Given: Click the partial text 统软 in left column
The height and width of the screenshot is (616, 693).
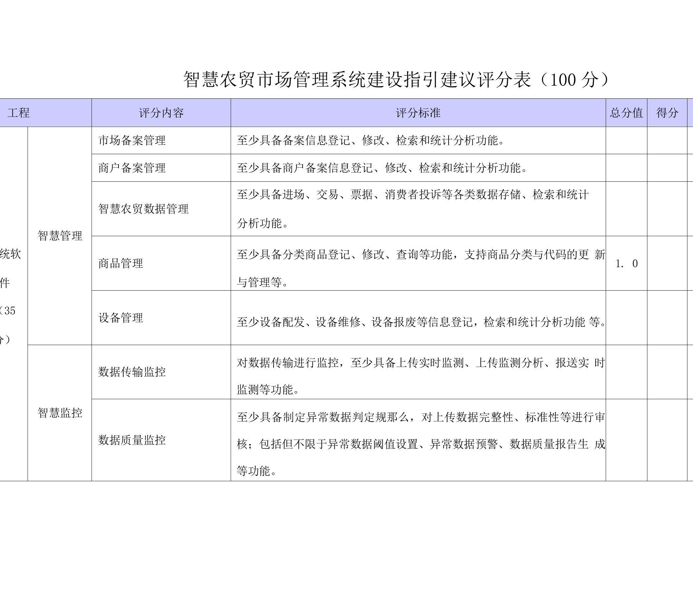Looking at the screenshot, I should pyautogui.click(x=10, y=254).
